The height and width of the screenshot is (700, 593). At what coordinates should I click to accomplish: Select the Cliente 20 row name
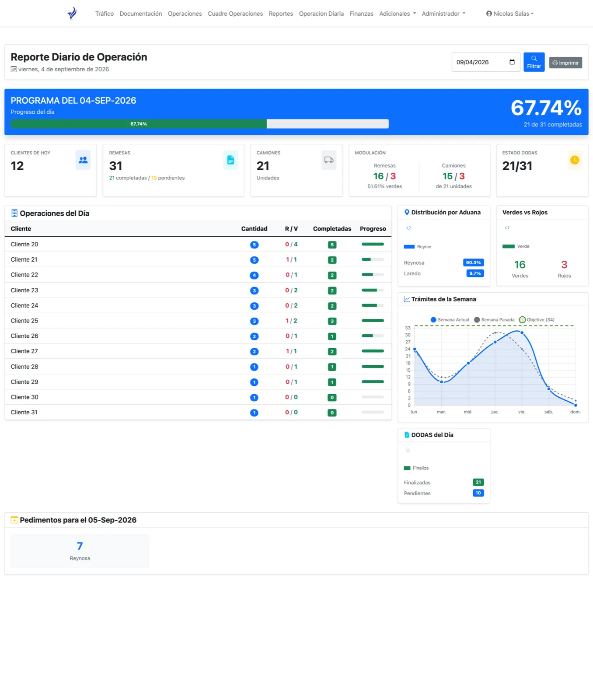click(x=24, y=244)
